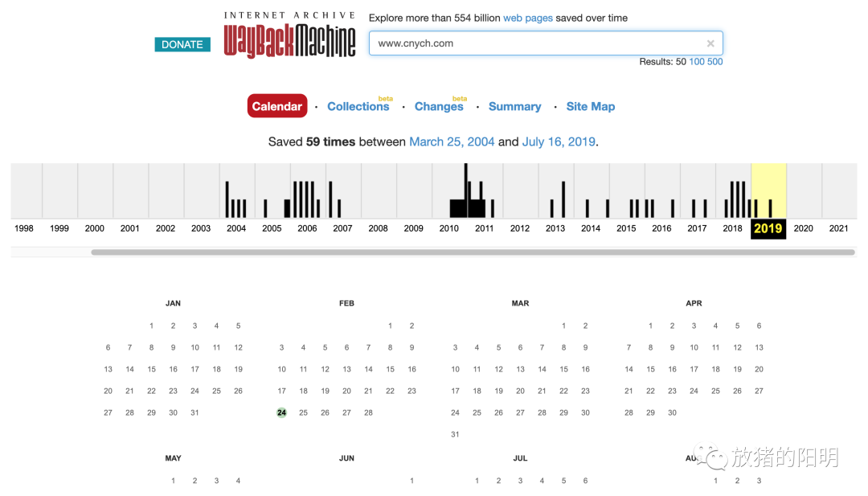This screenshot has width=868, height=496.
Task: Select year 2006 on the timeline
Action: (307, 228)
